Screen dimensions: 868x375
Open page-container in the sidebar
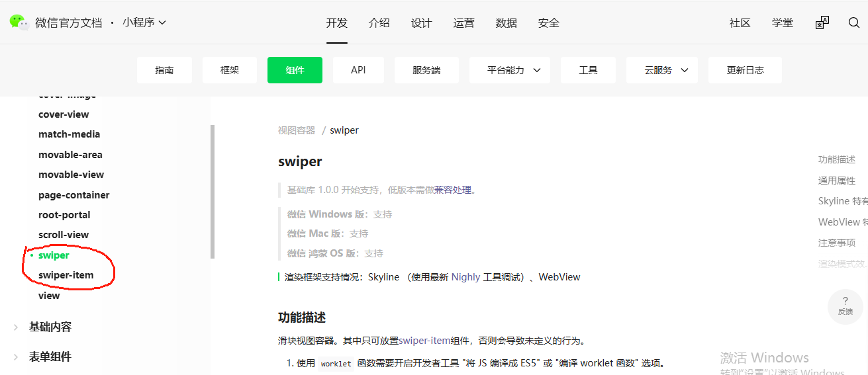74,195
